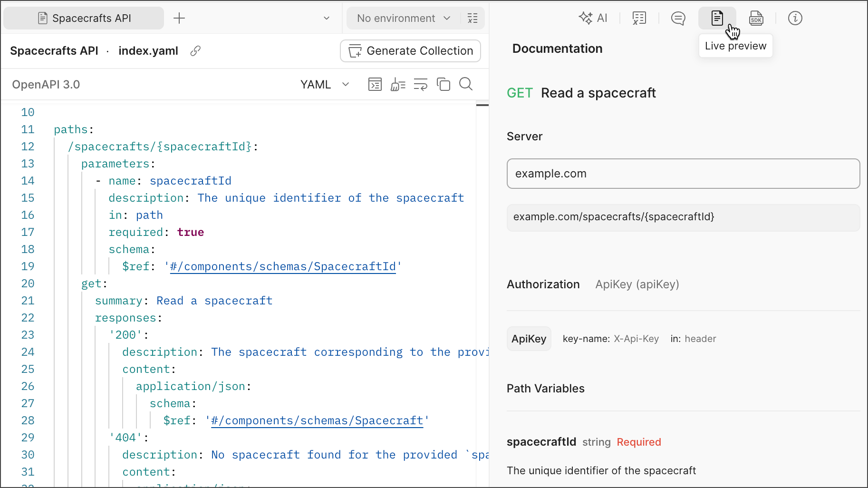Viewport: 868px width, 488px height.
Task: Open the YAML format dropdown
Action: click(x=325, y=85)
